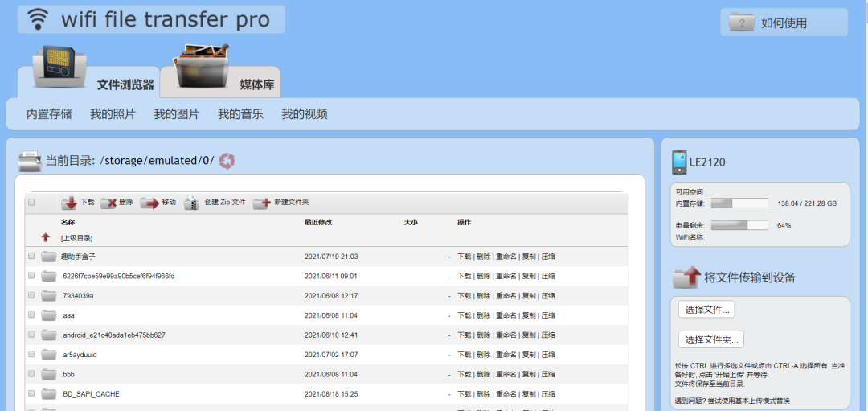Click the printer icon beside 当前目录
The image size is (868, 411).
30,161
